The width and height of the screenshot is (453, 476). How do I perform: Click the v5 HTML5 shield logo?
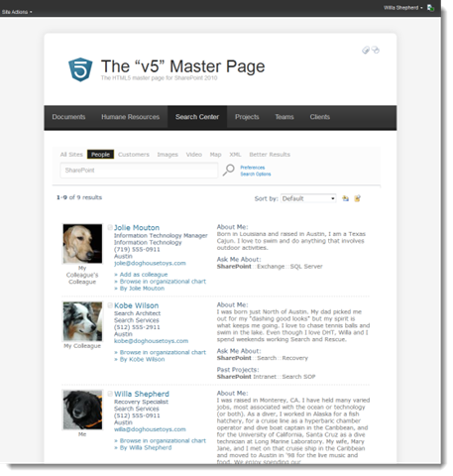[x=80, y=69]
